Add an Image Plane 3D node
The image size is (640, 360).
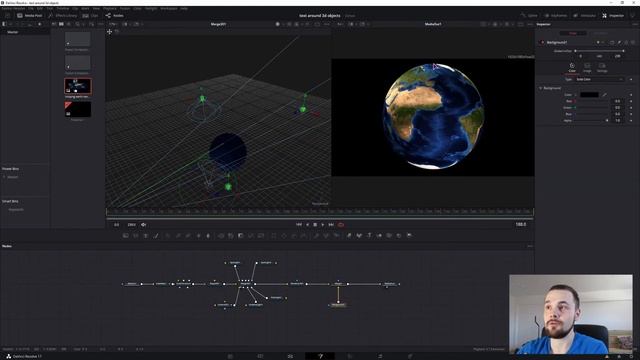coord(349,236)
